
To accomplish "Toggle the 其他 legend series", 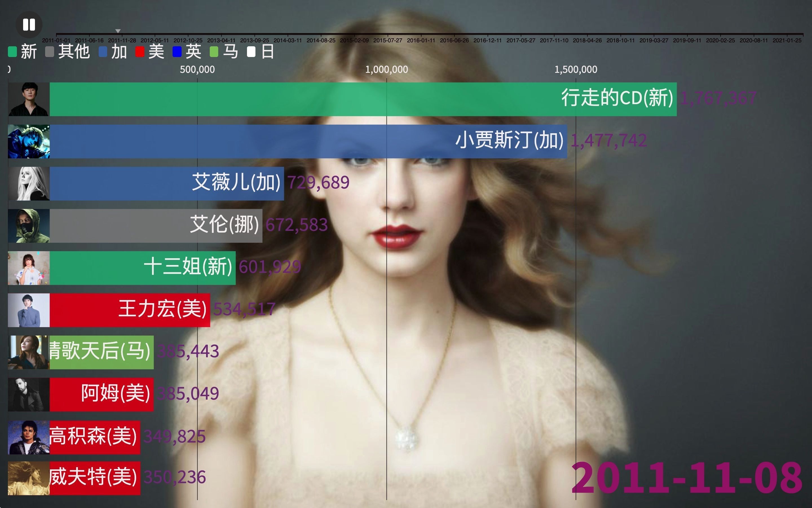I will click(x=67, y=52).
